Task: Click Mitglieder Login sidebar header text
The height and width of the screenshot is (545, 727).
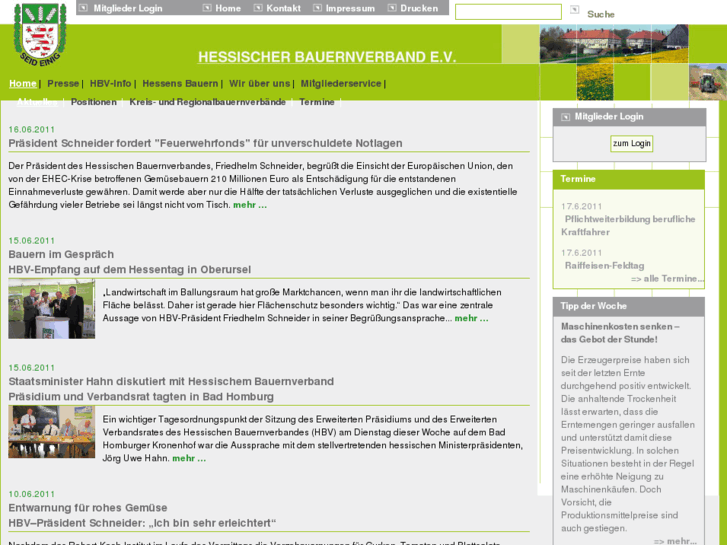Action: coord(609,116)
